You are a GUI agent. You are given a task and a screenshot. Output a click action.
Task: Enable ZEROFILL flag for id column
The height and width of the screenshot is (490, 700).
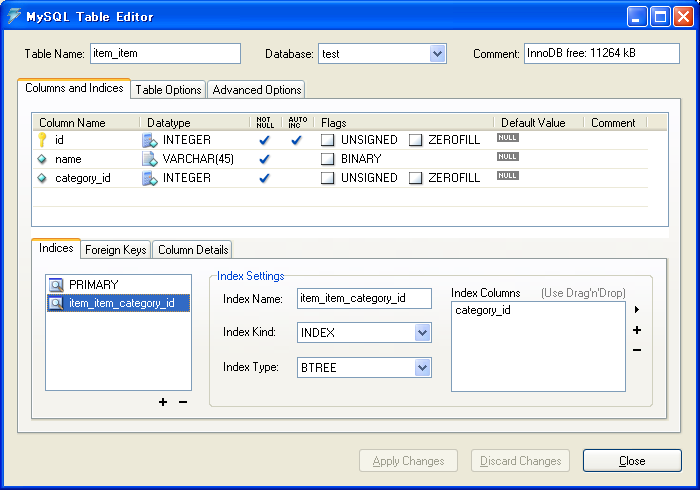[416, 140]
